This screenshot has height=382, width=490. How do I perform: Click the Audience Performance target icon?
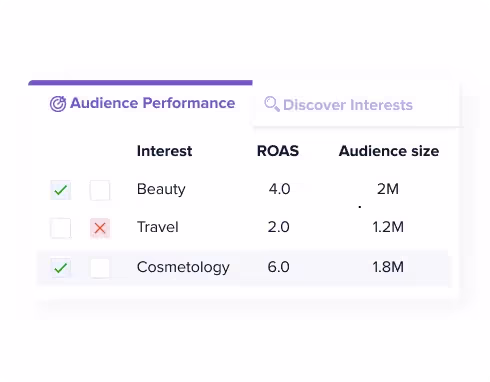[58, 104]
